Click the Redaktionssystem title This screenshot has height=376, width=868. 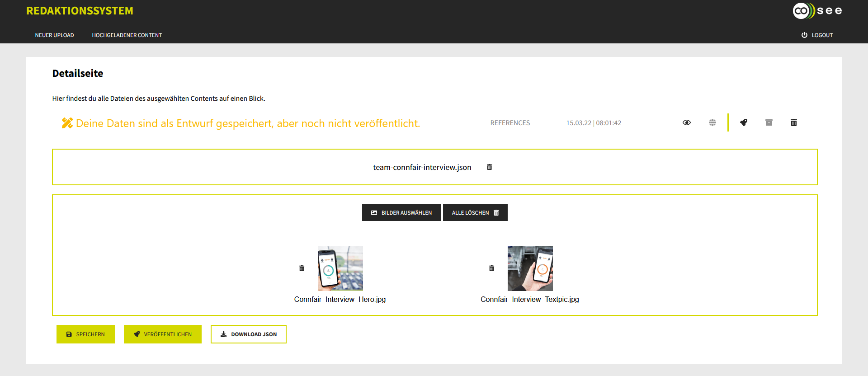80,11
